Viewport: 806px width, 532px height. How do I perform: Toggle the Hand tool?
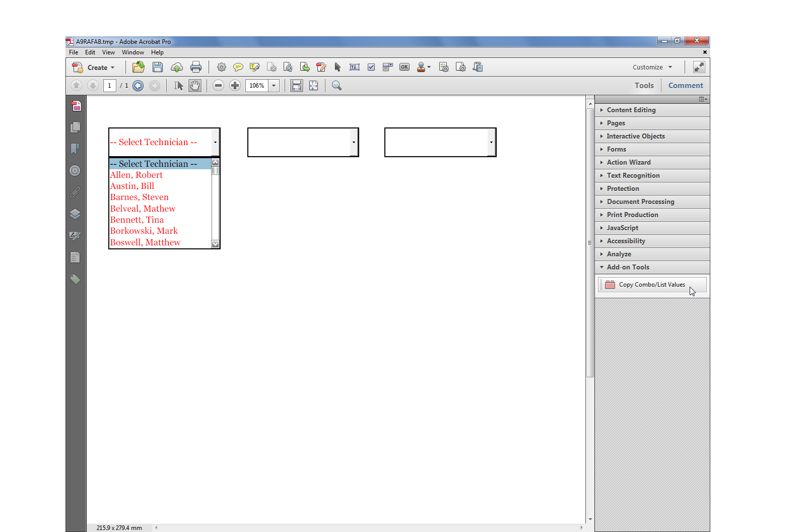click(x=195, y=85)
